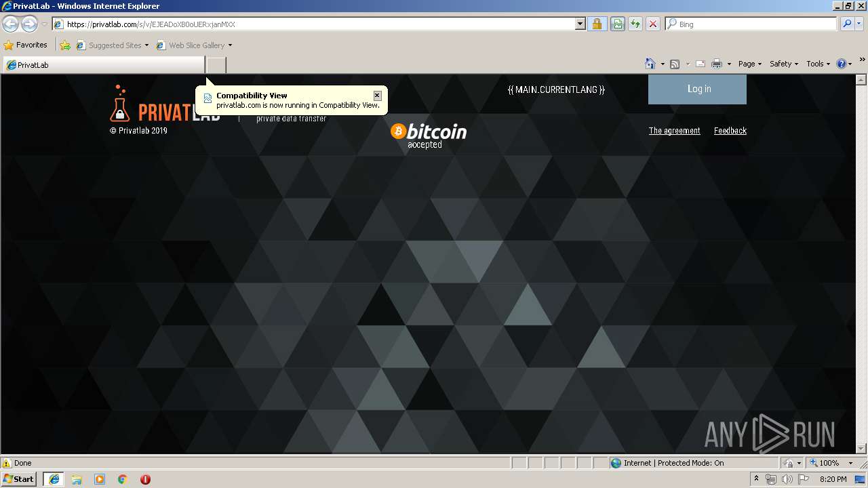868x488 pixels.
Task: Expand the Print options dropdown arrow
Action: coord(729,64)
